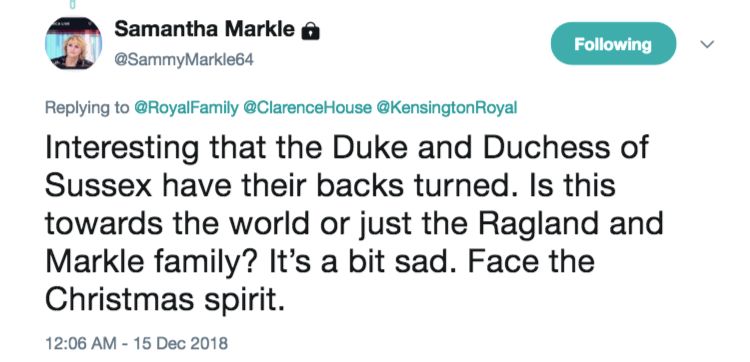Click the 'Replying to' label
This screenshot has height=362, width=750.
click(x=87, y=108)
